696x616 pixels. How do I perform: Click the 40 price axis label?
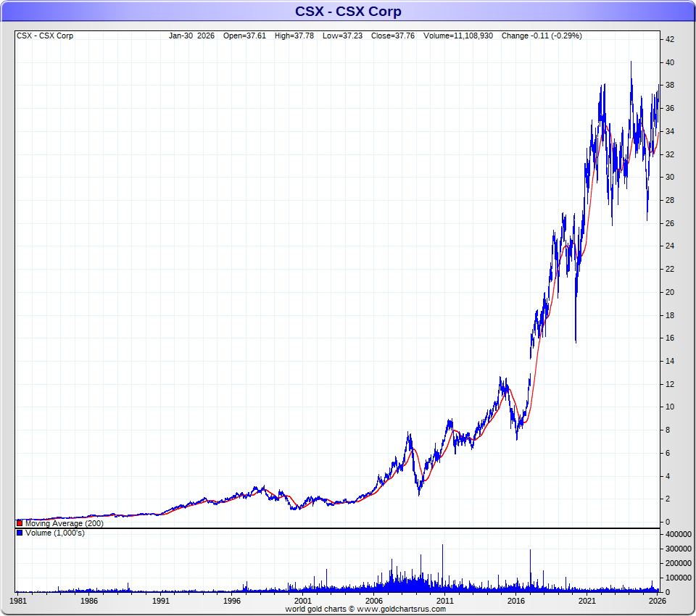pos(670,62)
